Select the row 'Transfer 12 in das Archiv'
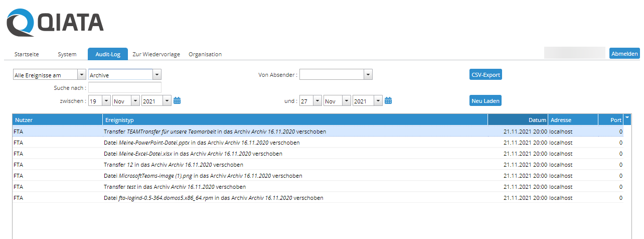Image resolution: width=644 pixels, height=239 pixels. [x=318, y=165]
